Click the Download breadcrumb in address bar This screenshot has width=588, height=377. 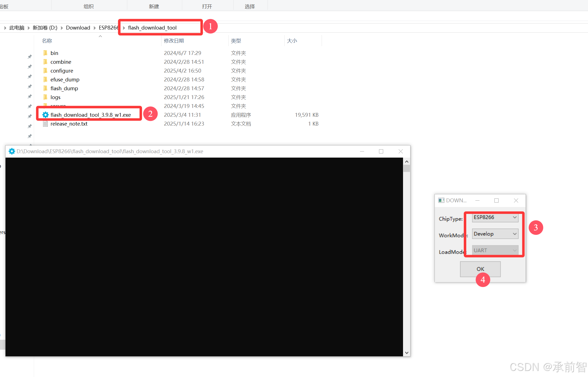[x=78, y=28]
